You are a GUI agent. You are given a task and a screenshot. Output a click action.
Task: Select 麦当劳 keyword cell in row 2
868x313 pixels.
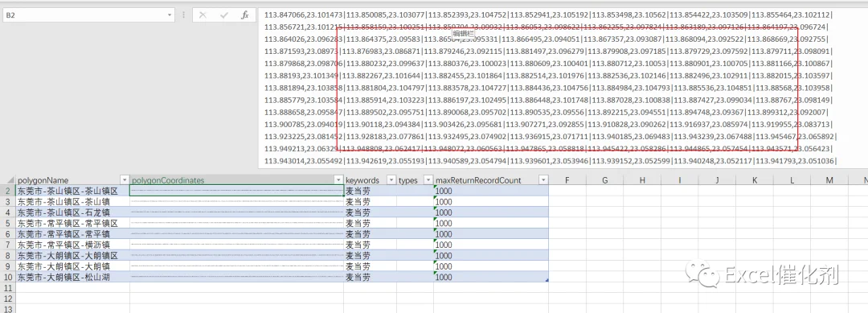pos(371,192)
